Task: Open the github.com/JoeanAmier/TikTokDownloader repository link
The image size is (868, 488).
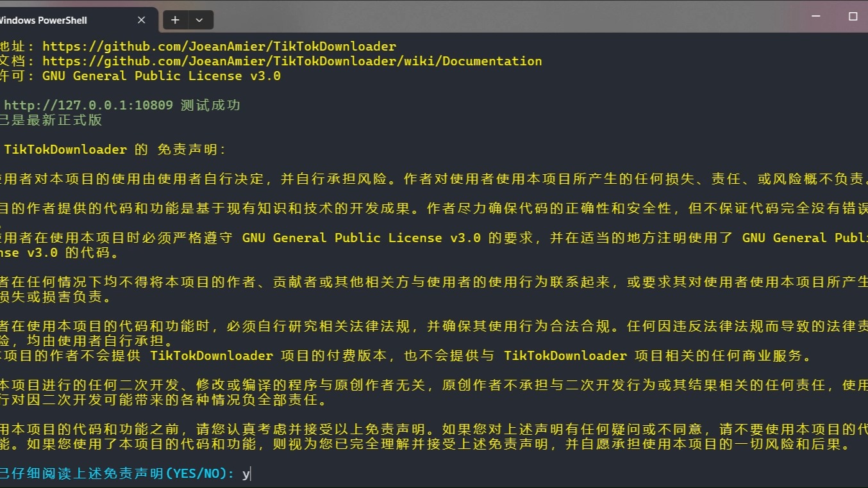Action: click(219, 46)
